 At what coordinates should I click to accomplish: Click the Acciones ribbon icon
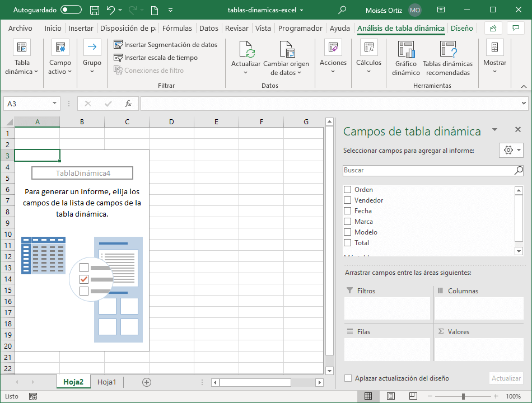333,48
